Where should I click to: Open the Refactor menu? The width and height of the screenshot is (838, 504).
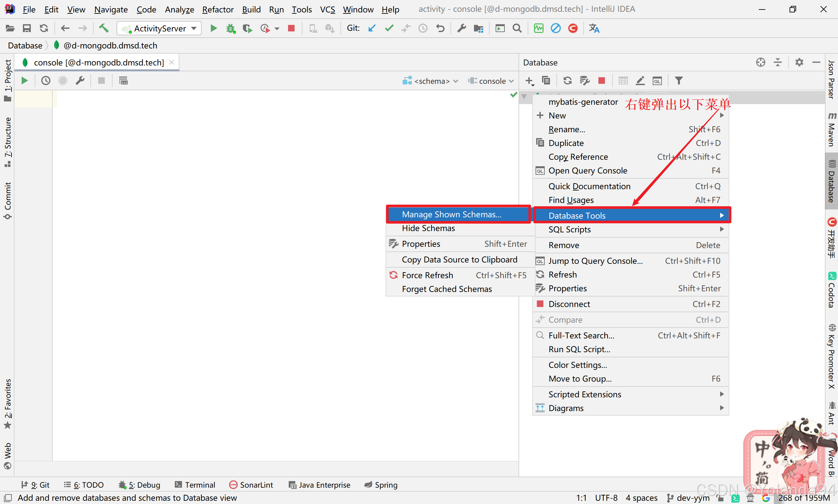(218, 9)
